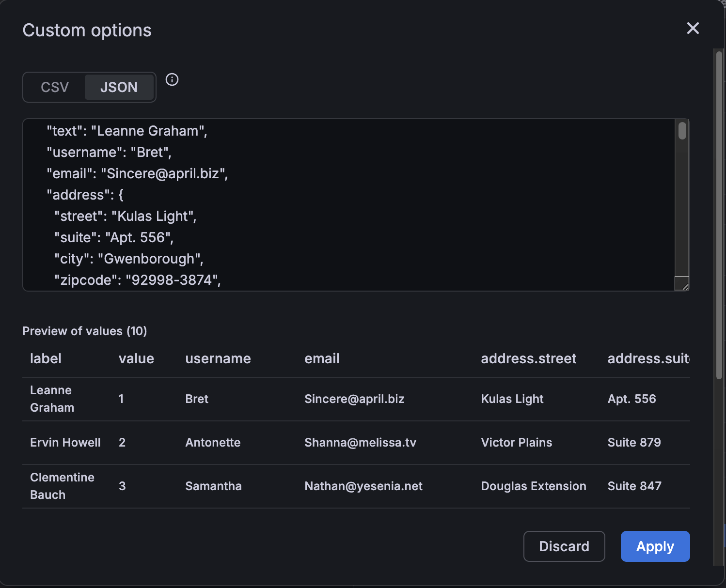The width and height of the screenshot is (726, 588).
Task: Click the info icon beside JSON toggle
Action: (172, 79)
